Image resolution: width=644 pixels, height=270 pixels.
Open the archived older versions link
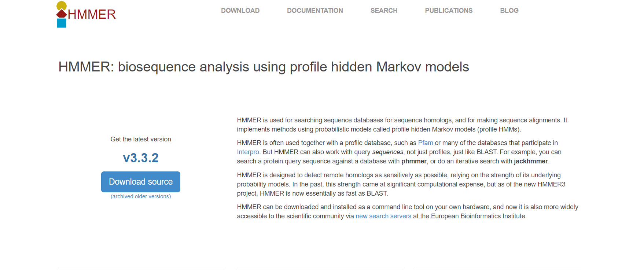pos(141,196)
